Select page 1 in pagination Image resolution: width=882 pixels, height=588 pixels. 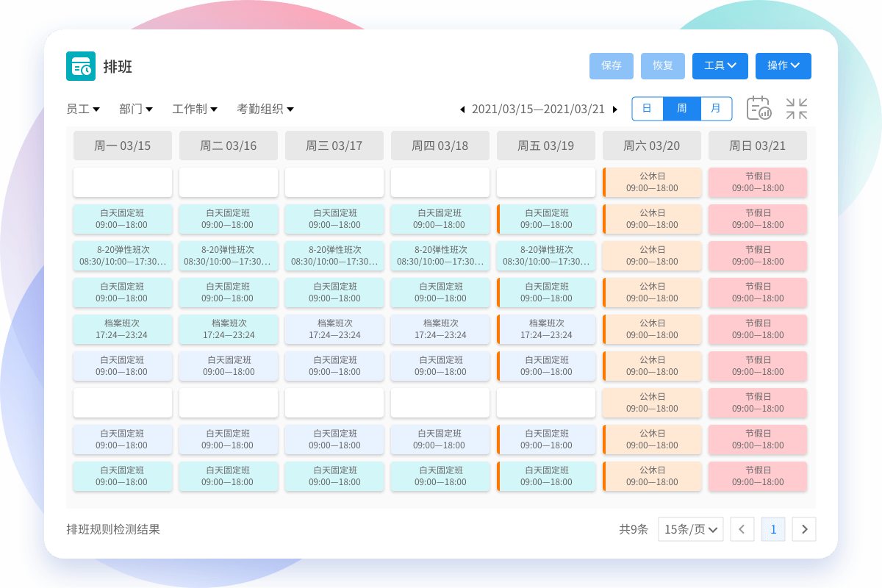[773, 529]
